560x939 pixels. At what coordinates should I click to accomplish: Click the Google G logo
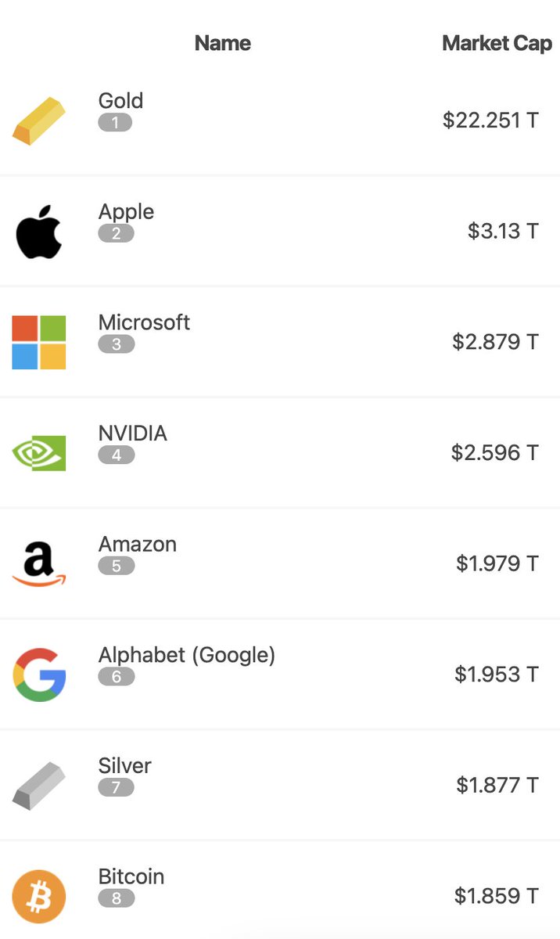tap(39, 675)
